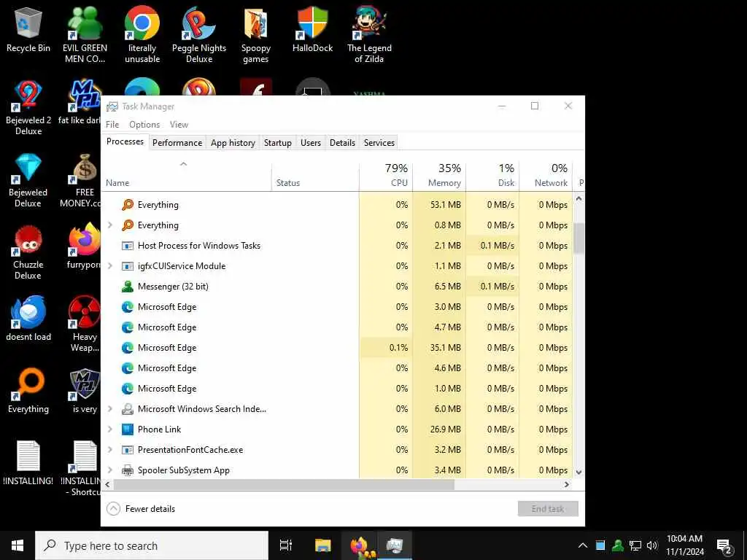Click the horizontal scrollbar right arrow
The image size is (747, 560).
click(x=566, y=484)
